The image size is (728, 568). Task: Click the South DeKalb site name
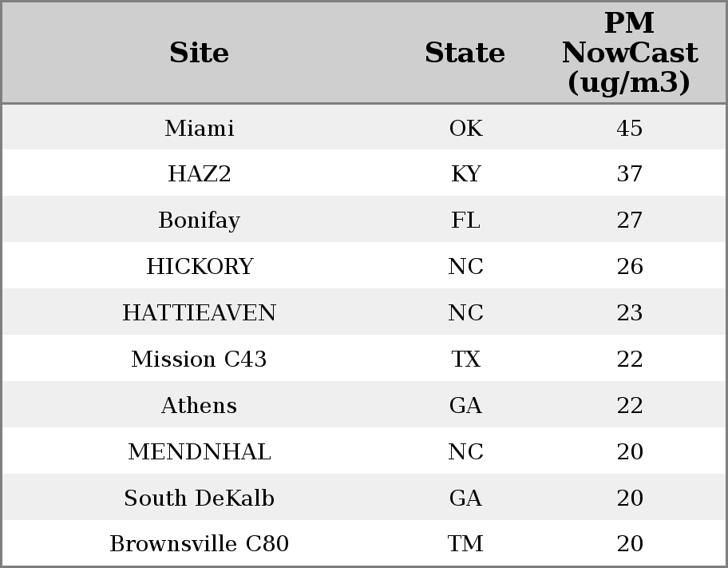(x=199, y=498)
